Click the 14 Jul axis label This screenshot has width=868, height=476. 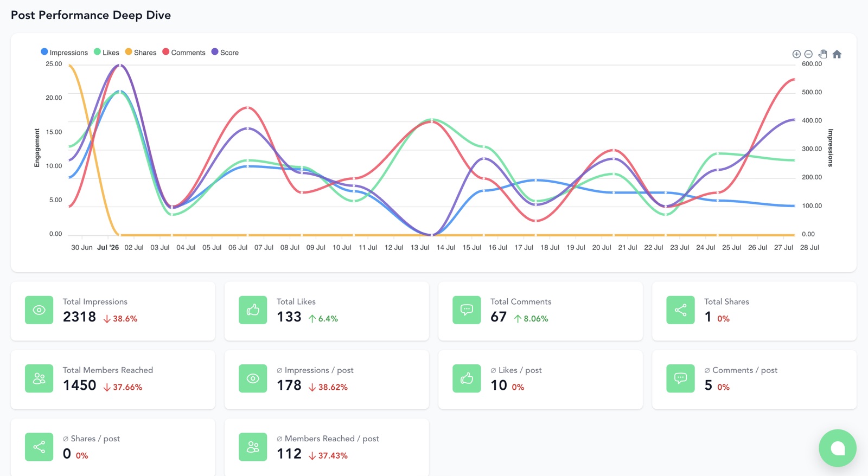[446, 247]
